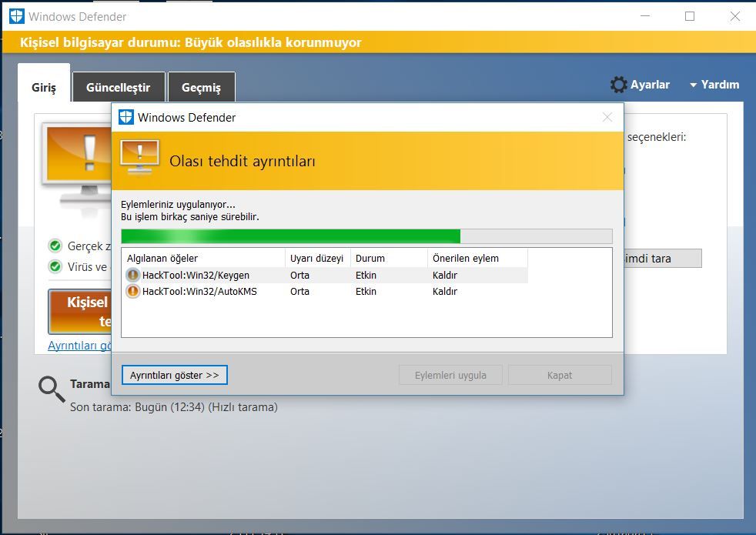Image resolution: width=756 pixels, height=535 pixels.
Task: Open the Yardım dropdown menu
Action: click(714, 85)
